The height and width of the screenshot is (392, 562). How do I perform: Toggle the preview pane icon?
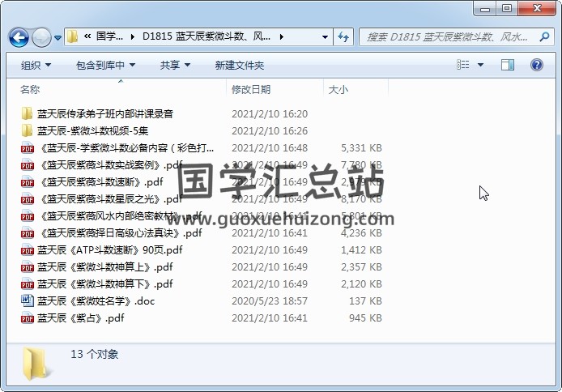(507, 65)
